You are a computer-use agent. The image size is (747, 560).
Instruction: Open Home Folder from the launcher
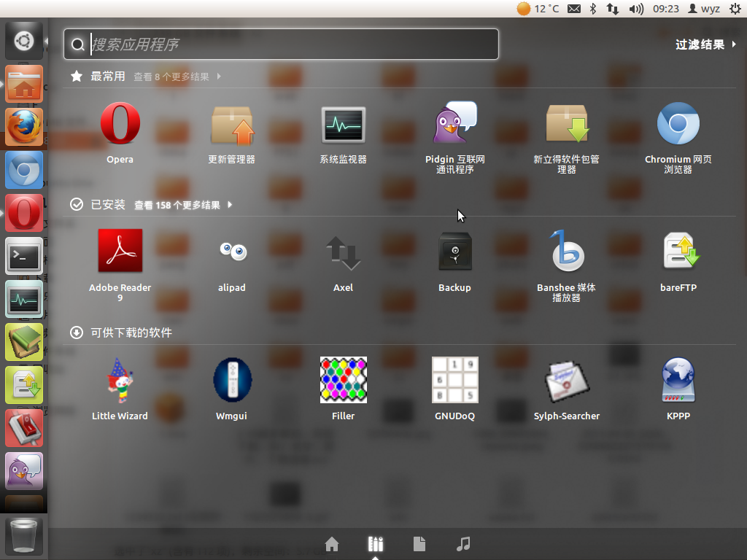tap(24, 84)
